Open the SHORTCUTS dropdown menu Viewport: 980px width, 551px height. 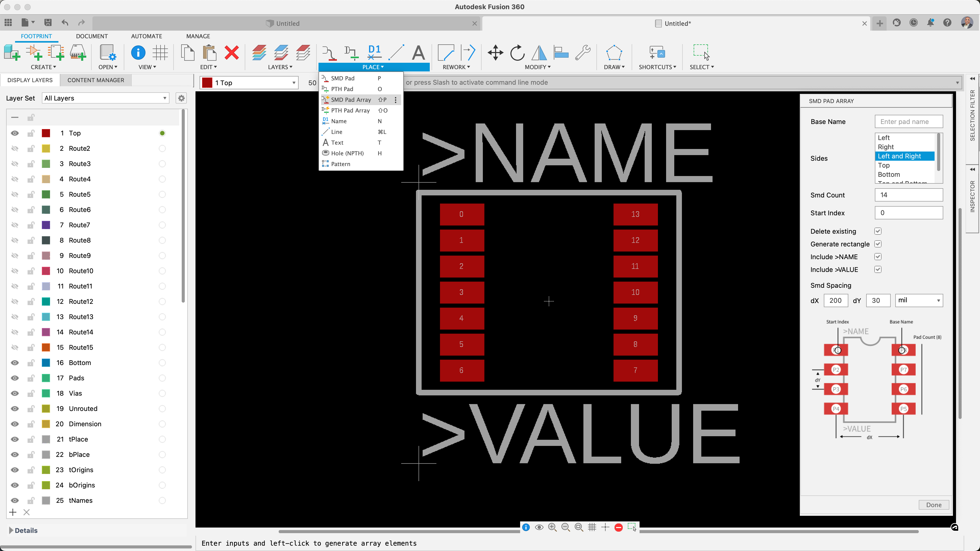(657, 67)
